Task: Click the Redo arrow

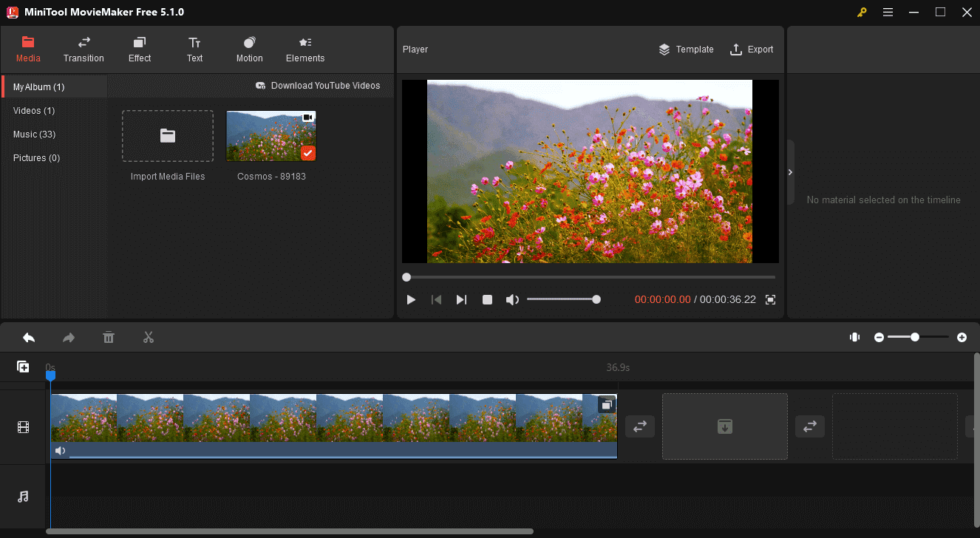Action: pyautogui.click(x=69, y=338)
